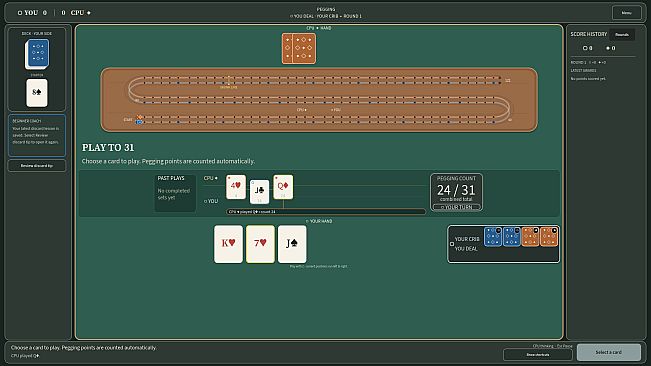This screenshot has width=651, height=366.
Task: Click the YOU score in header
Action: click(32, 13)
